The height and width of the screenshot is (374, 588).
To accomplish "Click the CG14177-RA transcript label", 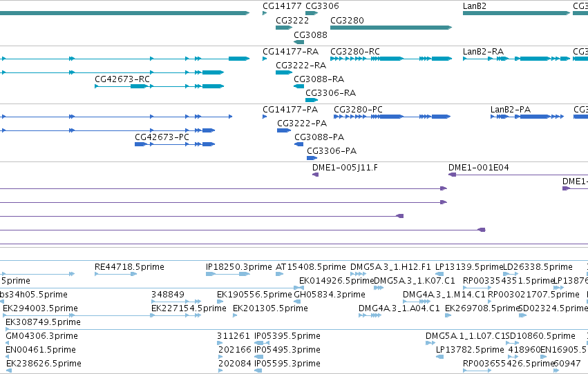I will click(x=291, y=52).
